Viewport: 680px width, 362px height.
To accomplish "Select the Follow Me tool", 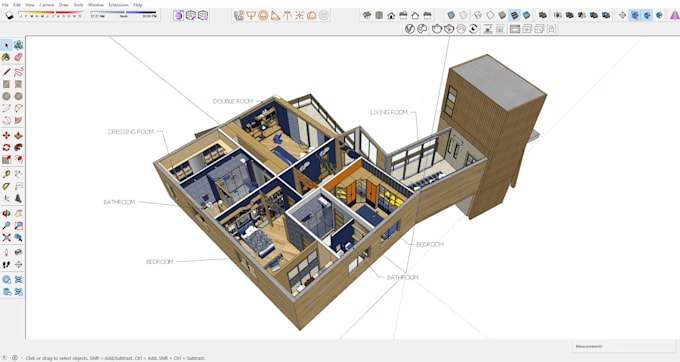I will [x=18, y=148].
